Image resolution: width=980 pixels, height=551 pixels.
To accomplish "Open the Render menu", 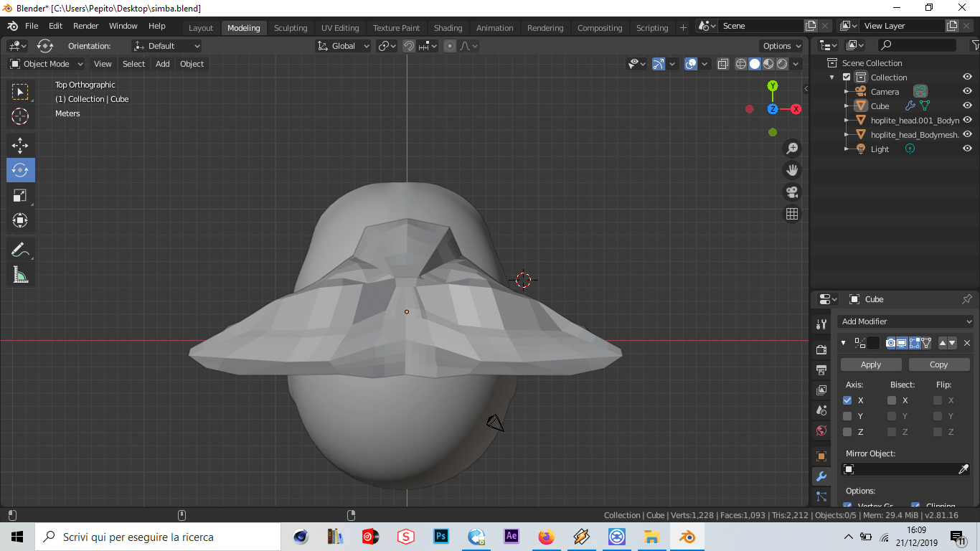I will (86, 26).
